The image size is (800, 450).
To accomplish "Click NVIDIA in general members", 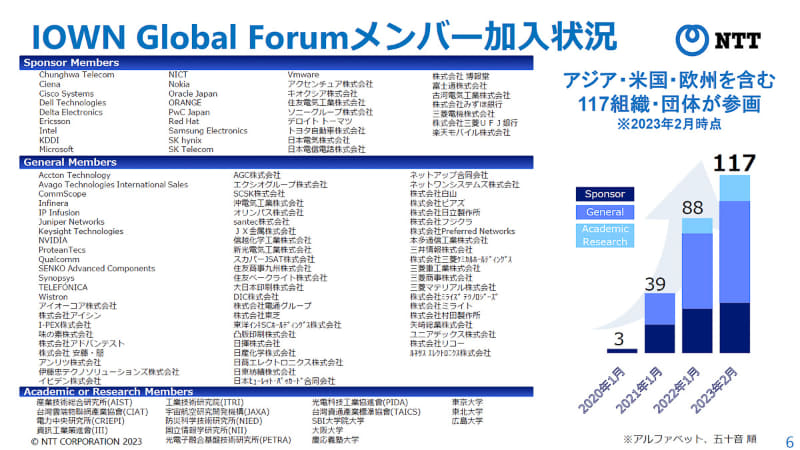I will pos(53,240).
